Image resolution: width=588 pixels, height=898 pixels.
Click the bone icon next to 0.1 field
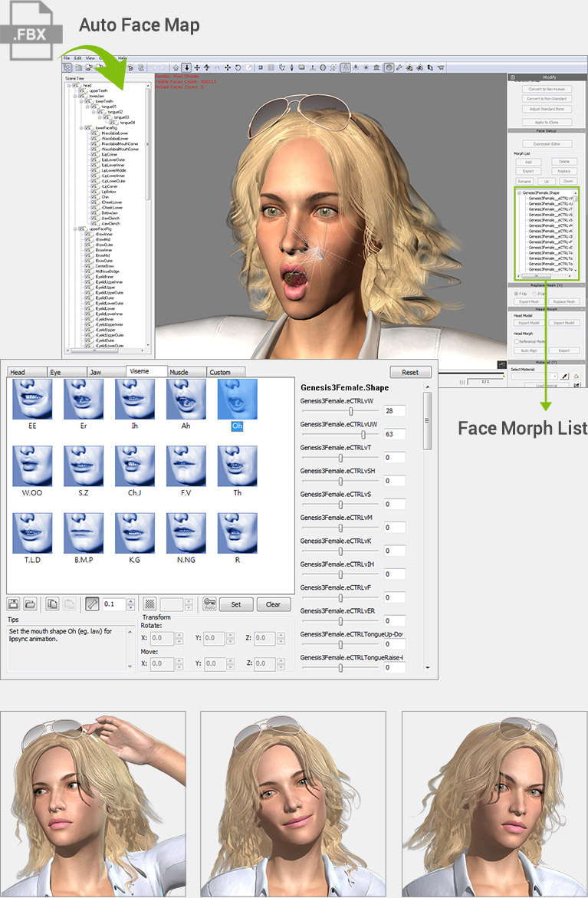click(92, 604)
